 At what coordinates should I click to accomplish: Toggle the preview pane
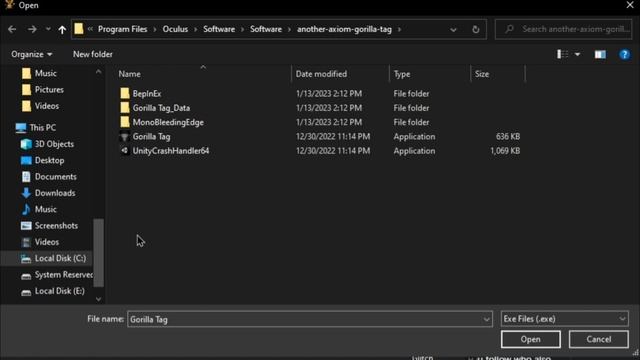[600, 54]
